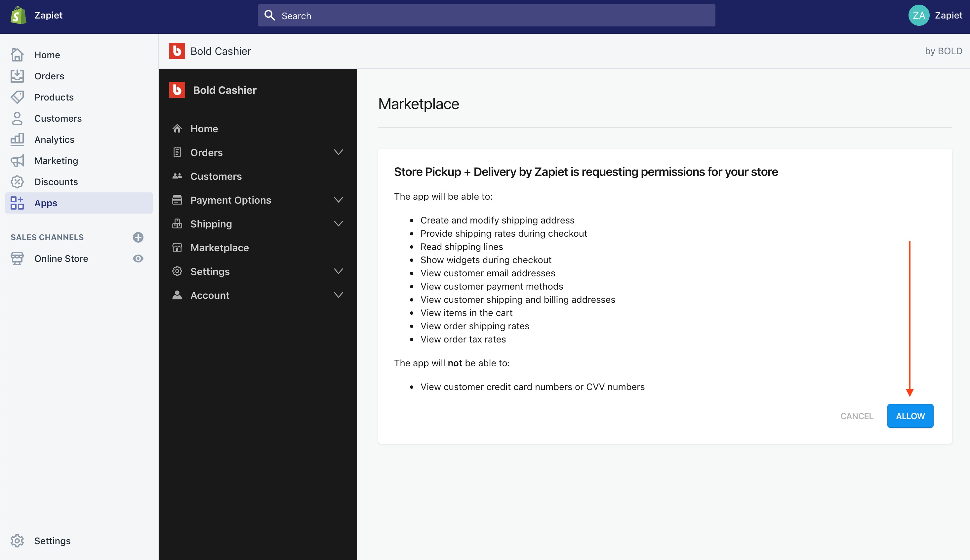Open Shopify Orders via inbox icon
This screenshot has height=560, width=970.
click(17, 76)
